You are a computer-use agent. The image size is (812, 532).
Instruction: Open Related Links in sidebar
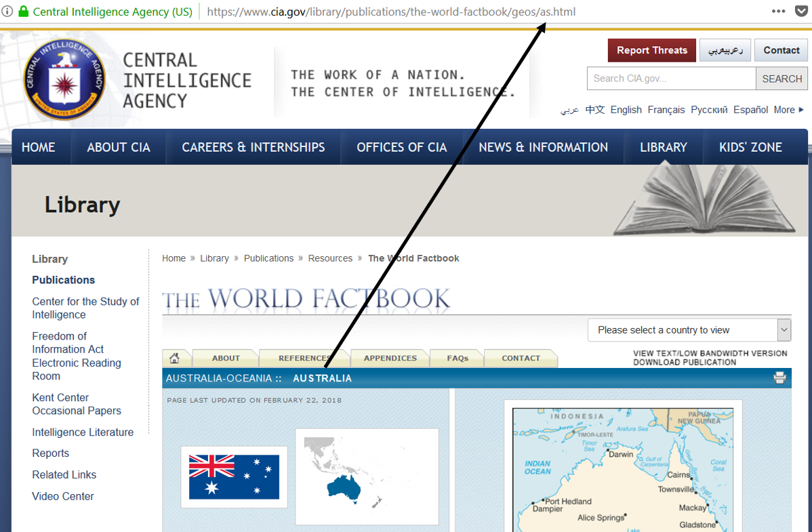tap(64, 474)
